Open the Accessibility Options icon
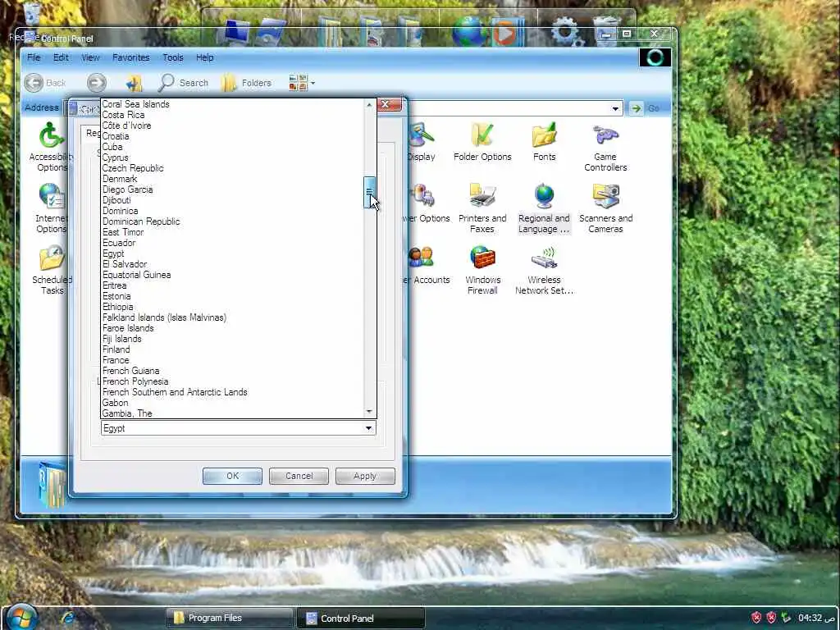 [52, 146]
